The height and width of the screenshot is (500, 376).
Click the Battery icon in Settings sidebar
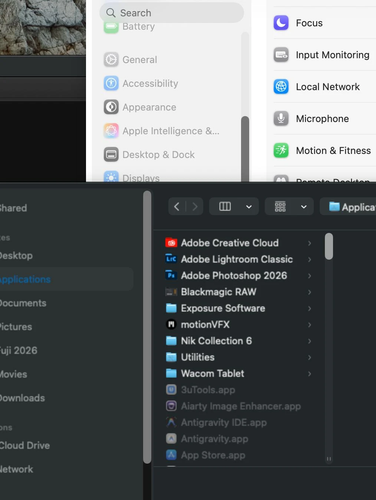pos(111,28)
